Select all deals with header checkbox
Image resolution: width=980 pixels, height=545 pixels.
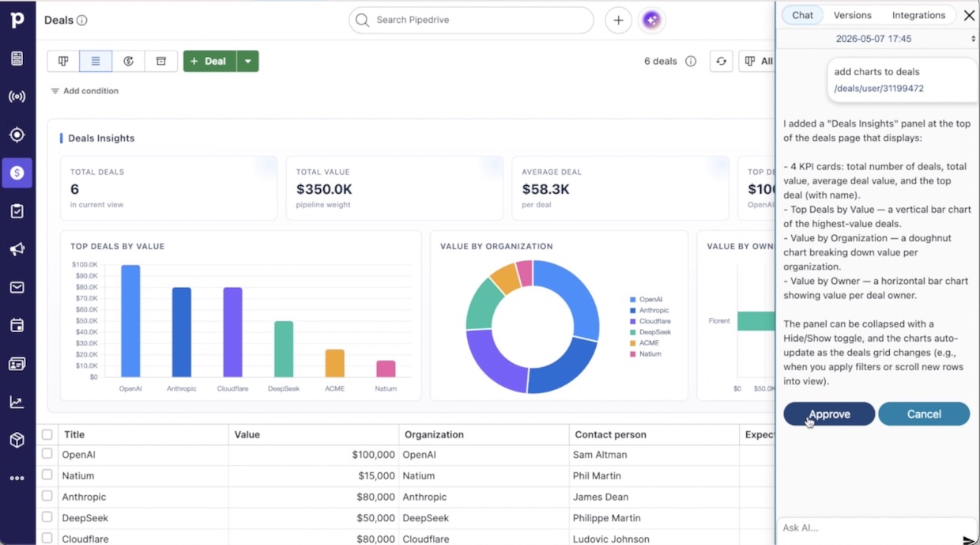[47, 434]
